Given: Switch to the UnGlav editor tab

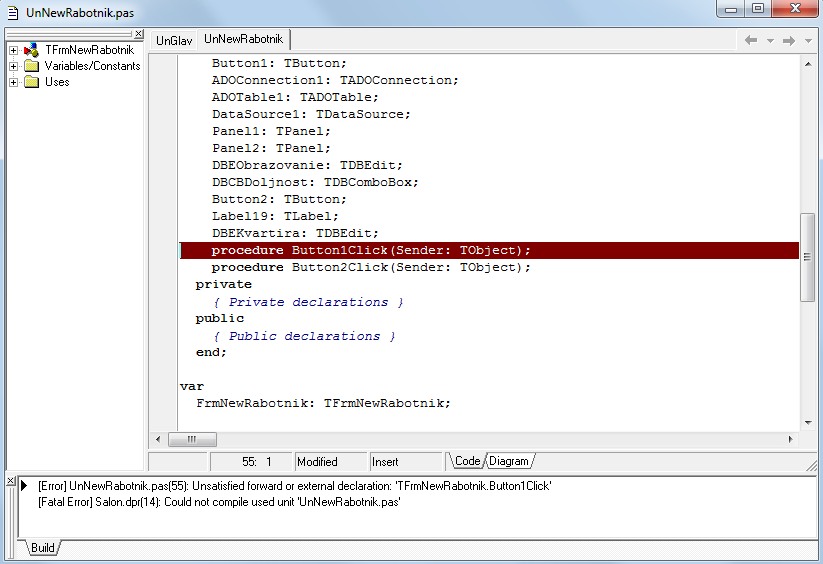Looking at the screenshot, I should pos(174,40).
